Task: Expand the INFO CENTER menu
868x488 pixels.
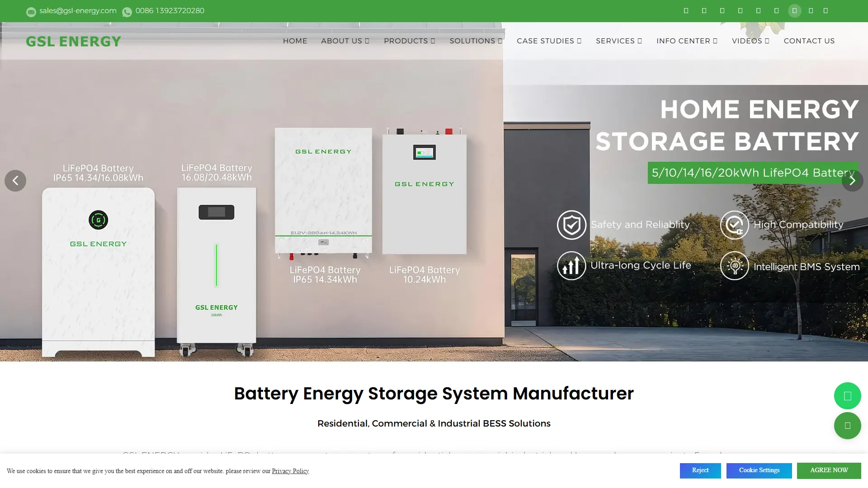Action: 687,41
